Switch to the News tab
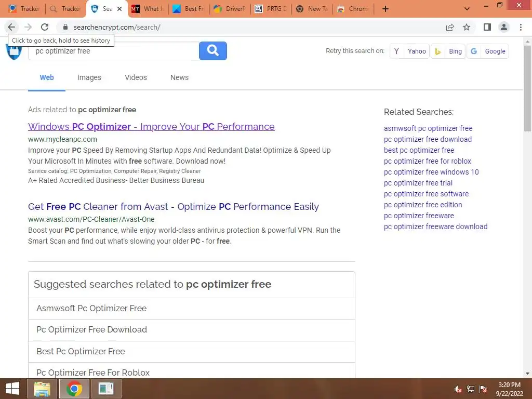This screenshot has height=399, width=532. (179, 78)
